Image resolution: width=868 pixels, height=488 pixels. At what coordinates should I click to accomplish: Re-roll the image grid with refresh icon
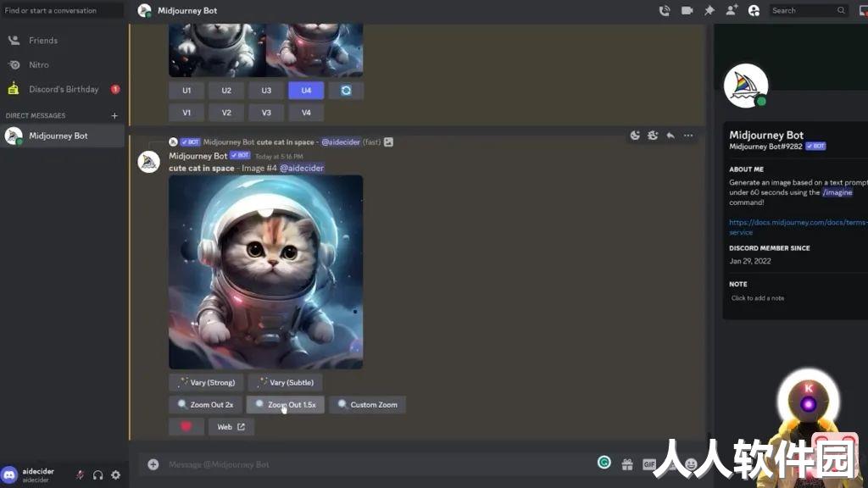pos(346,90)
